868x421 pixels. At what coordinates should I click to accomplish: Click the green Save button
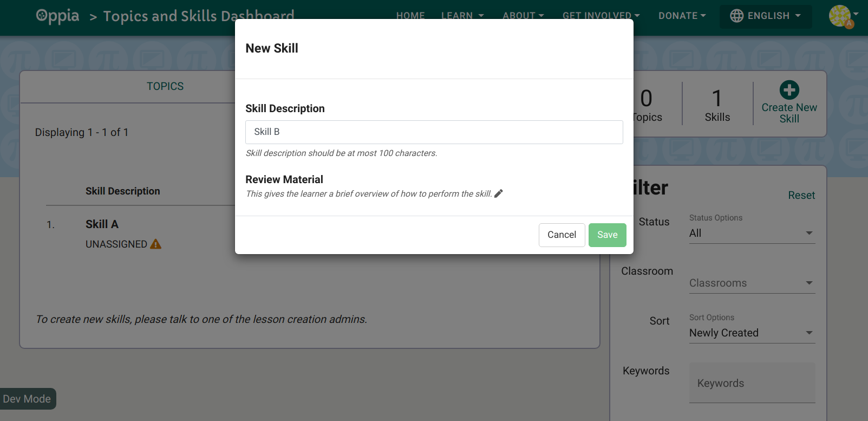point(607,235)
